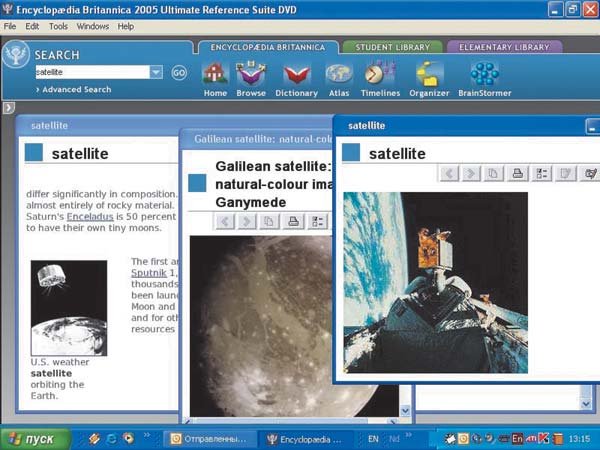Follow the Enceladus hyperlink
This screenshot has width=600, height=450.
point(90,217)
